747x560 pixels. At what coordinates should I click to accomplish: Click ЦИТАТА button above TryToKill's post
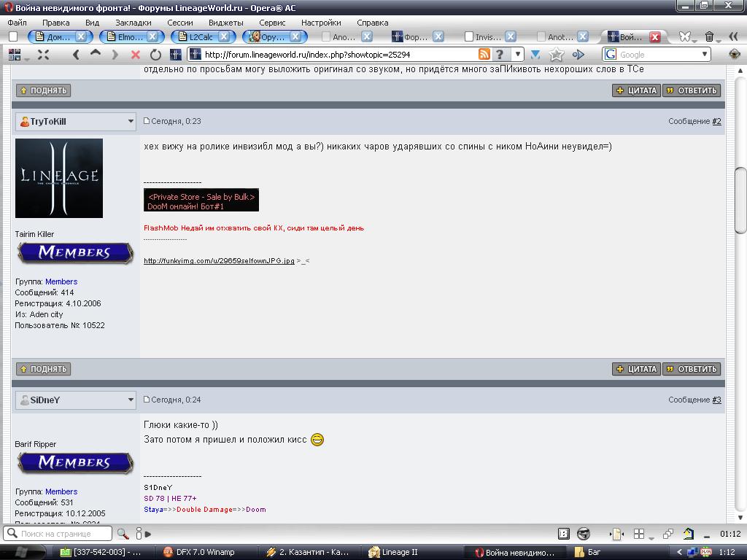click(636, 90)
